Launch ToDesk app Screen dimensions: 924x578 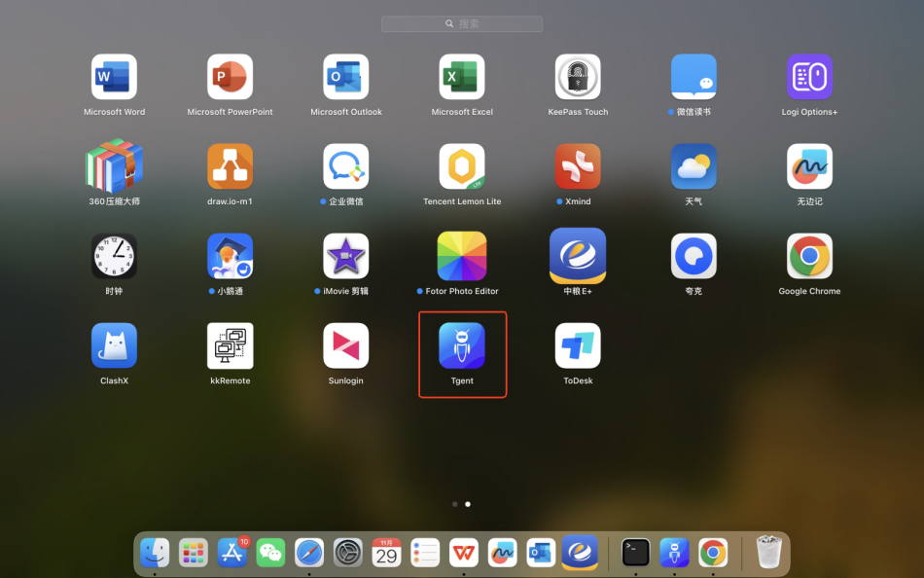(578, 345)
